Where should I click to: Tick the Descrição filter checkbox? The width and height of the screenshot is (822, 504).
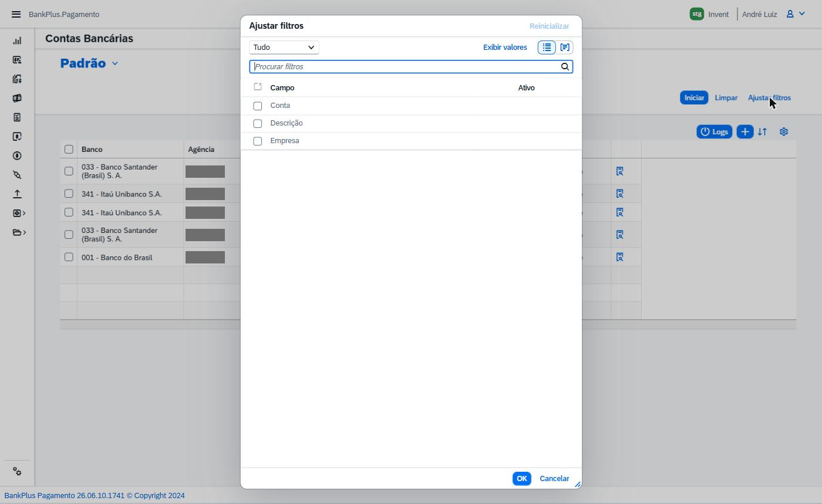tap(257, 124)
